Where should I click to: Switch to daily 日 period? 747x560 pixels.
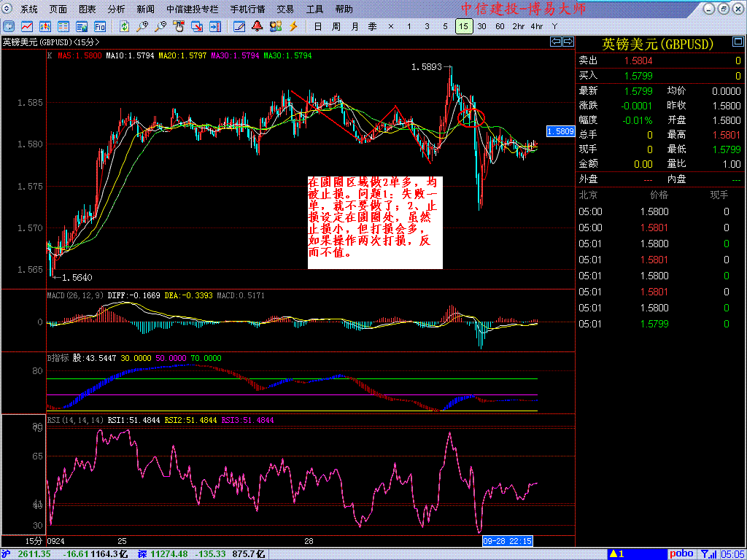tap(318, 27)
